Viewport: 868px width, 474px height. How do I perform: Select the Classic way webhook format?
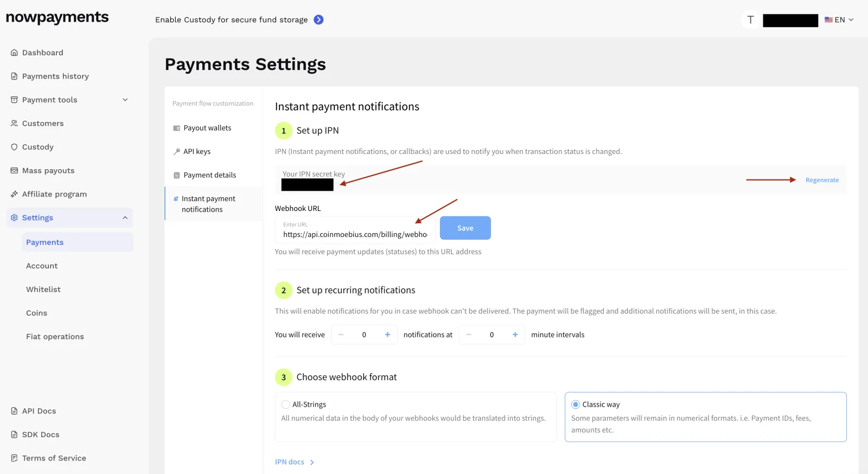pyautogui.click(x=576, y=405)
